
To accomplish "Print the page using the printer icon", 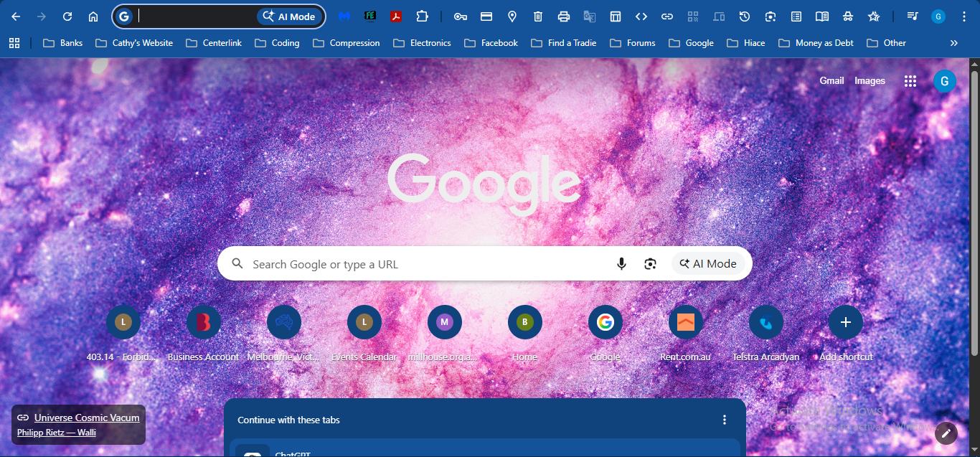I will (x=564, y=17).
